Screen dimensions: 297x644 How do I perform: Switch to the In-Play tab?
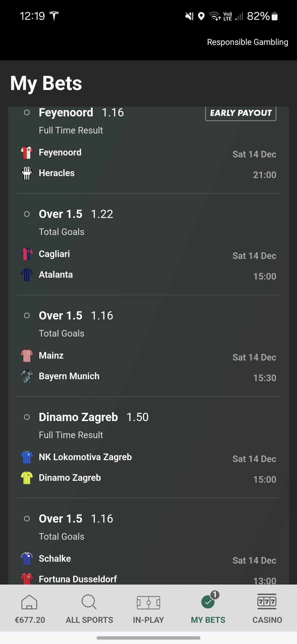click(x=148, y=608)
